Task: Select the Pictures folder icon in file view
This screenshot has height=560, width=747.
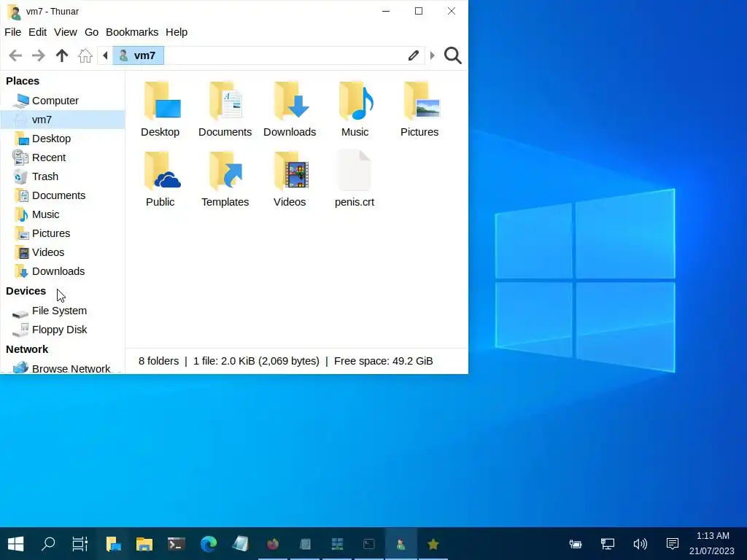Action: pyautogui.click(x=421, y=101)
